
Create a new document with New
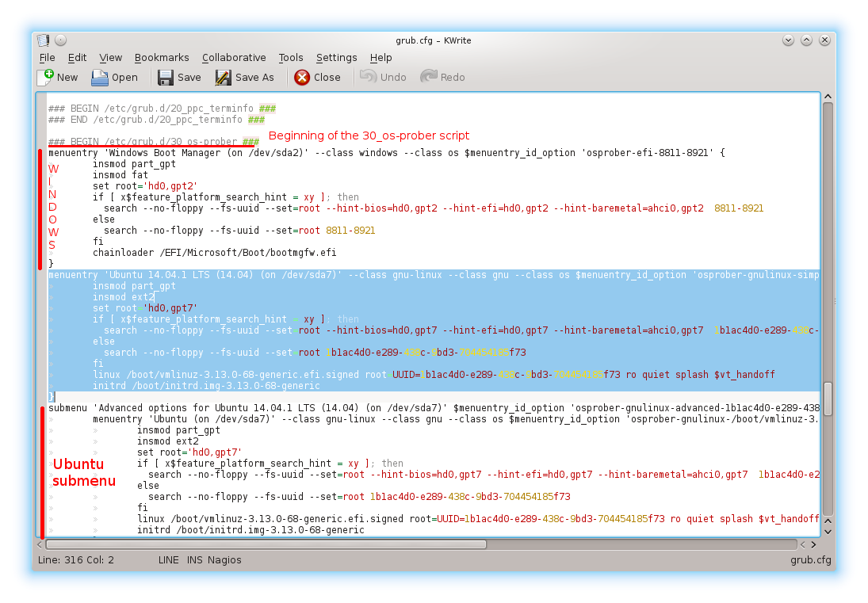pyautogui.click(x=57, y=78)
